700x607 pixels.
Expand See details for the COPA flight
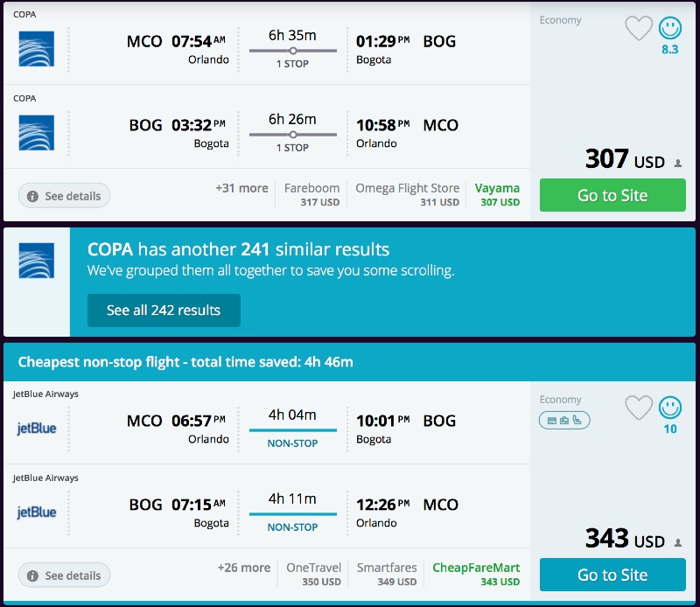point(64,196)
